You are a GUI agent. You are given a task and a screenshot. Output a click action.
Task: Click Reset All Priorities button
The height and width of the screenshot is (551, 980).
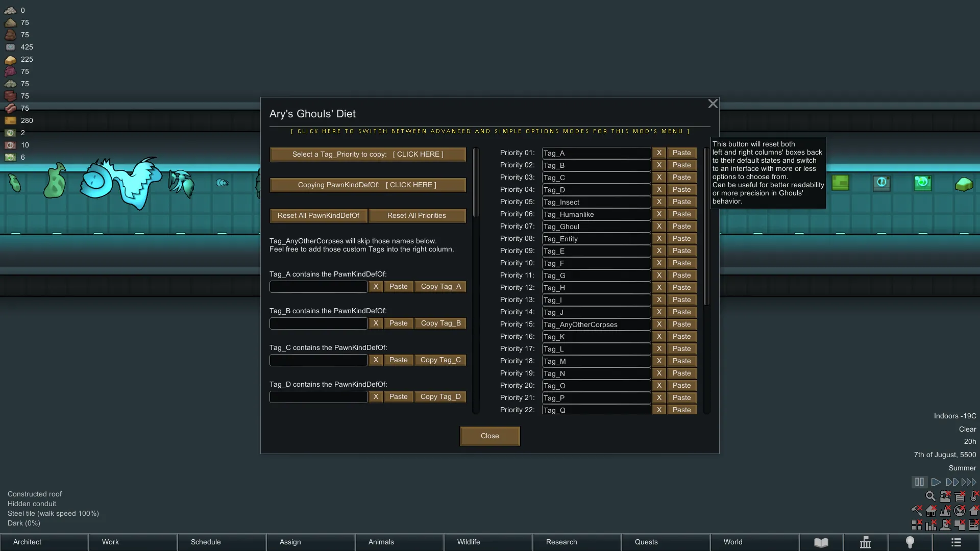tap(416, 216)
